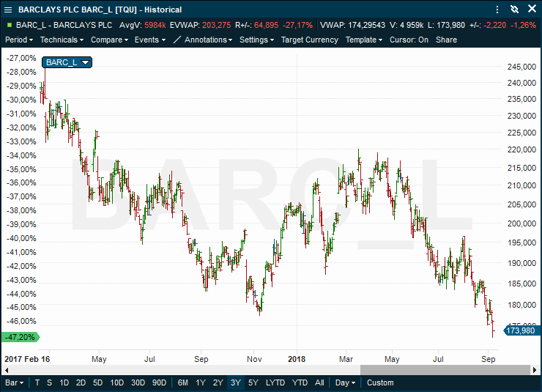Image resolution: width=542 pixels, height=392 pixels.
Task: Open the BARC_L series label dropdown
Action: [x=67, y=62]
